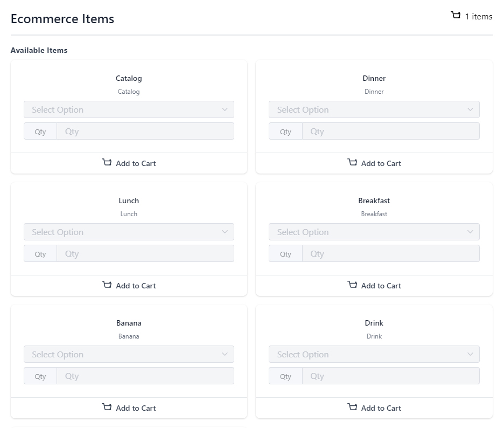Select the Lunch quantity input box
The width and height of the screenshot is (504, 428).
pos(145,253)
